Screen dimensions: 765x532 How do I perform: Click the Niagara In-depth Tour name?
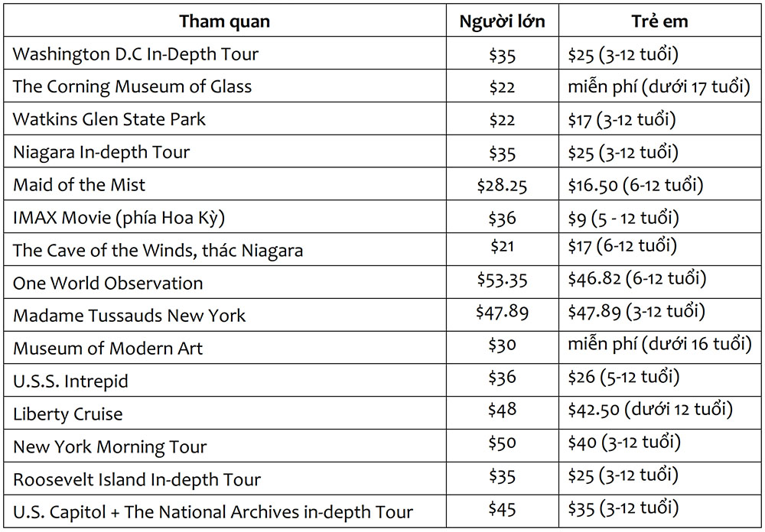point(101,152)
